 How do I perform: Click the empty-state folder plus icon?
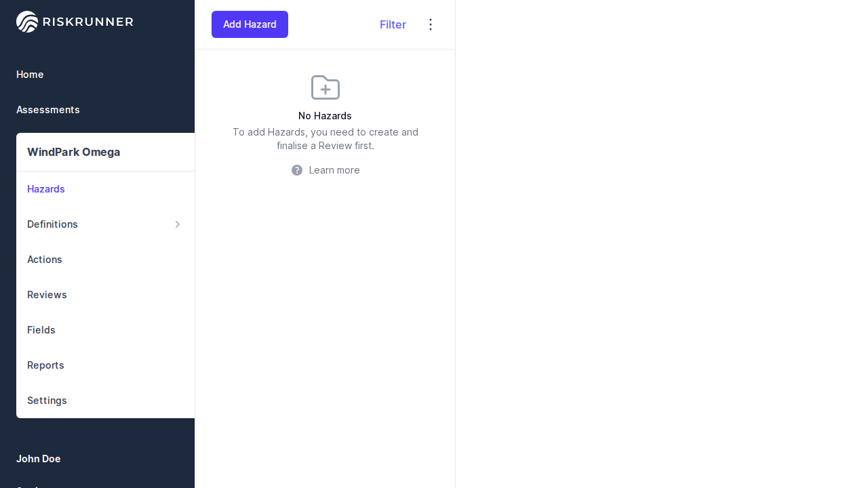point(325,87)
